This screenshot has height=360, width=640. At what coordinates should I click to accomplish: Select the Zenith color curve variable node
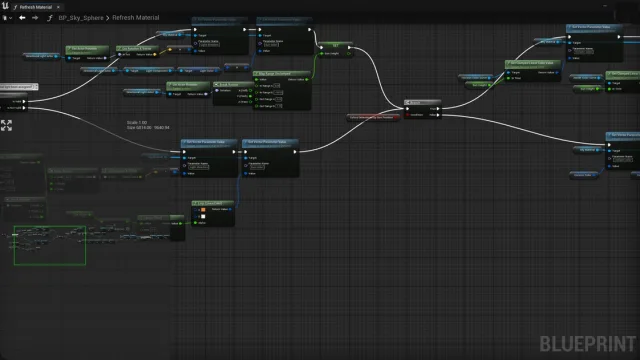[586, 78]
